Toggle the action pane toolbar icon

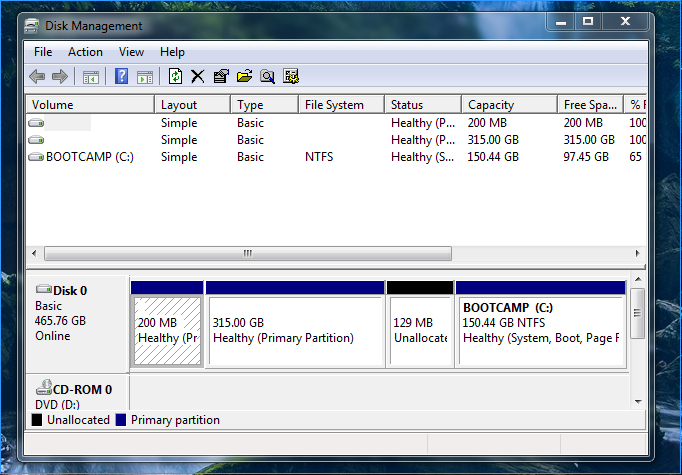[145, 77]
